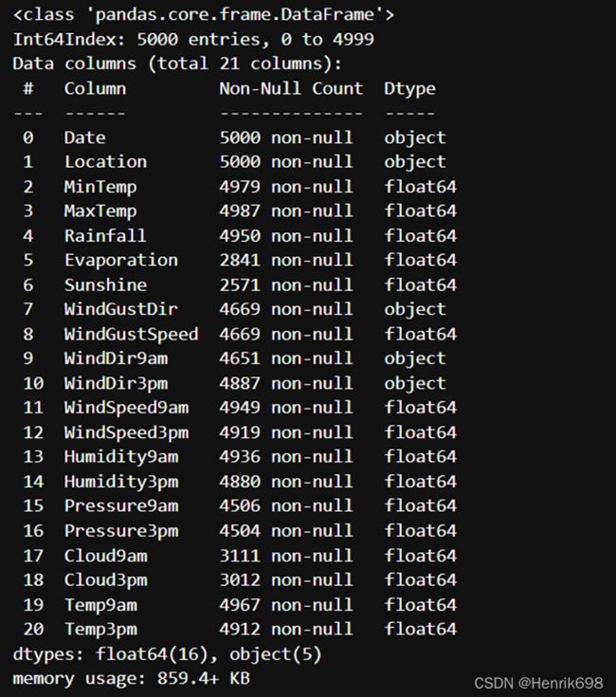The height and width of the screenshot is (697, 616).
Task: Click the pandas DataFrame class line
Action: (x=204, y=14)
